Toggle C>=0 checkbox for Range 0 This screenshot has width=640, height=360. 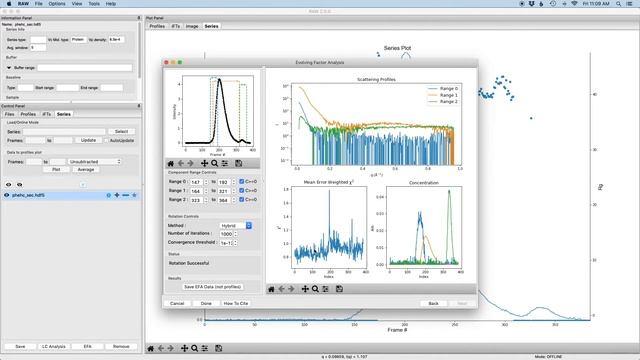point(242,181)
